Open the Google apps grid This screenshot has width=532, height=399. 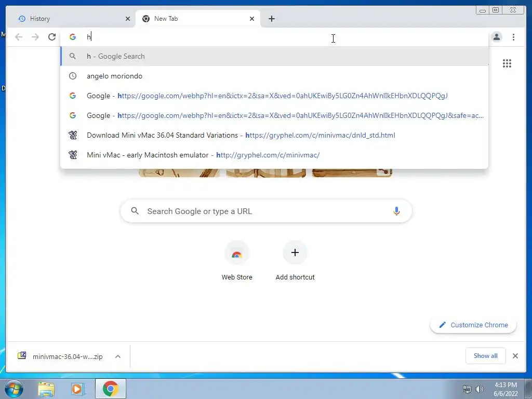tap(507, 63)
